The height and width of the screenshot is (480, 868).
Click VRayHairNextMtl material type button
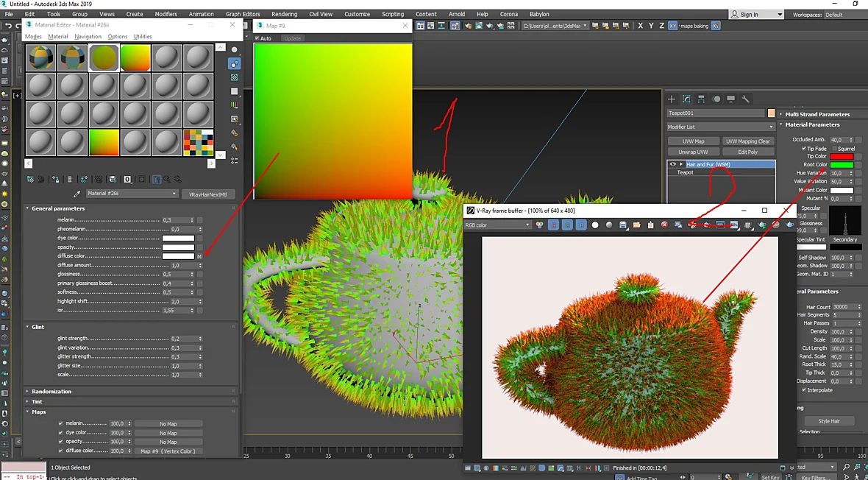[x=208, y=194]
